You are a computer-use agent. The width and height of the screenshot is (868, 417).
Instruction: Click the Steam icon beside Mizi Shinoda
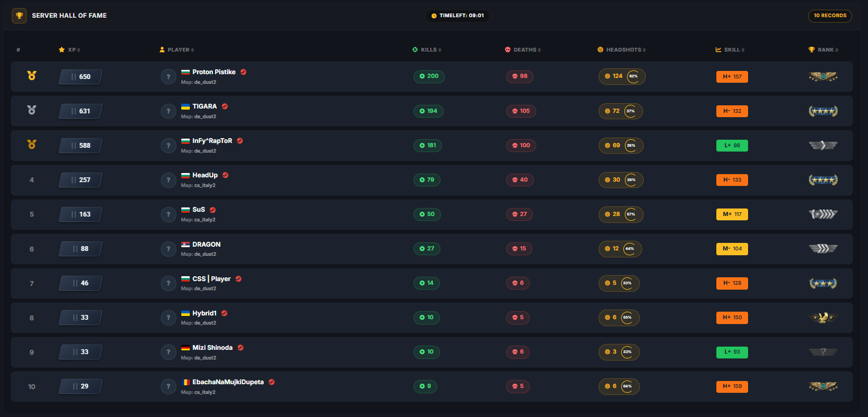pos(240,348)
